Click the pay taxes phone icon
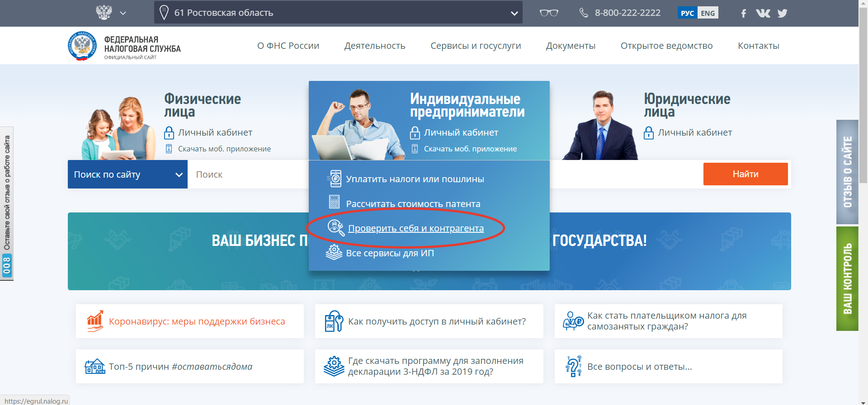The image size is (868, 405). [x=335, y=179]
